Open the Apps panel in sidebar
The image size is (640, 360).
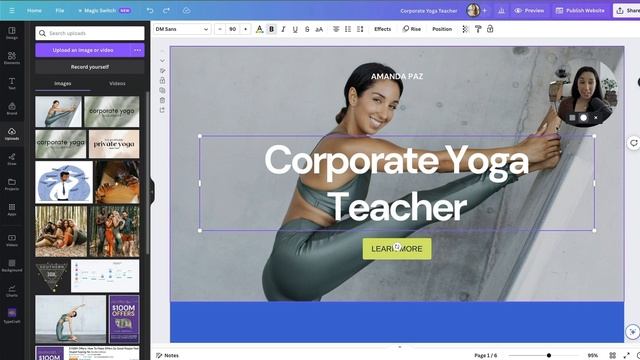(12, 210)
